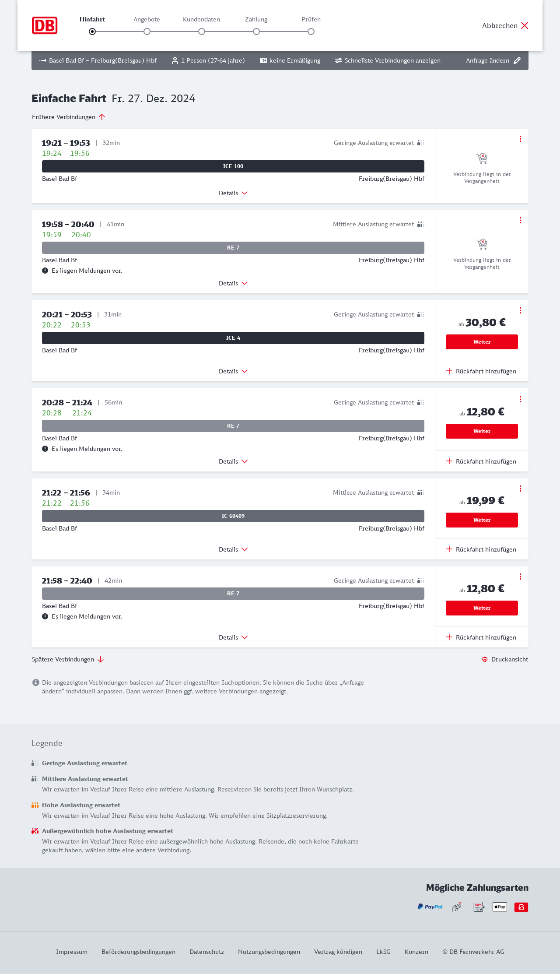Click the pencil icon beside Anfrage ändern
Viewport: 560px width, 974px height.
517,60
